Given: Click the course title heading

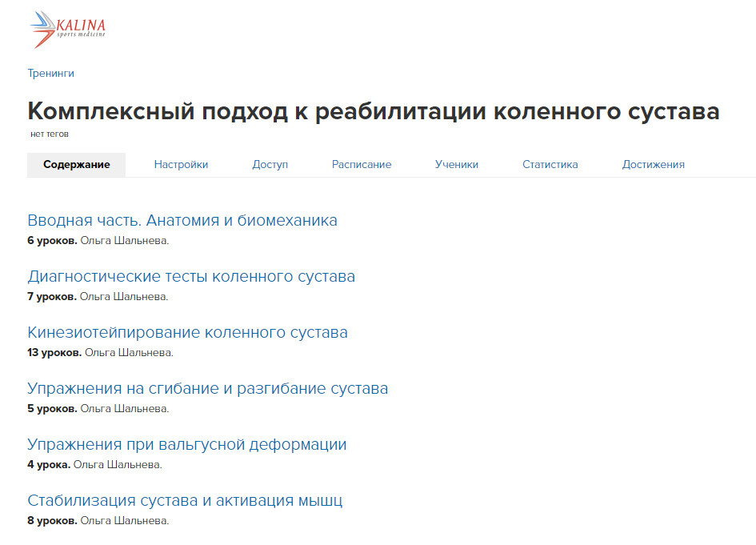Looking at the screenshot, I should 373,111.
